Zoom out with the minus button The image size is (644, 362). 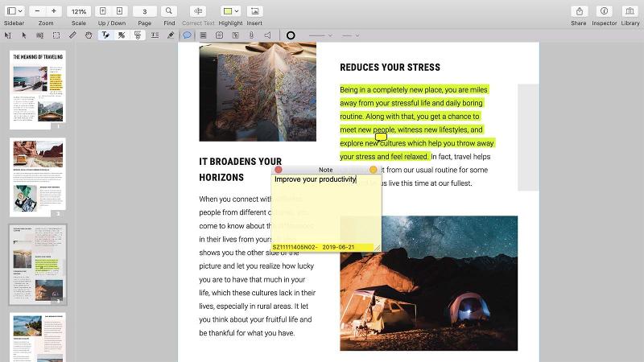click(37, 11)
